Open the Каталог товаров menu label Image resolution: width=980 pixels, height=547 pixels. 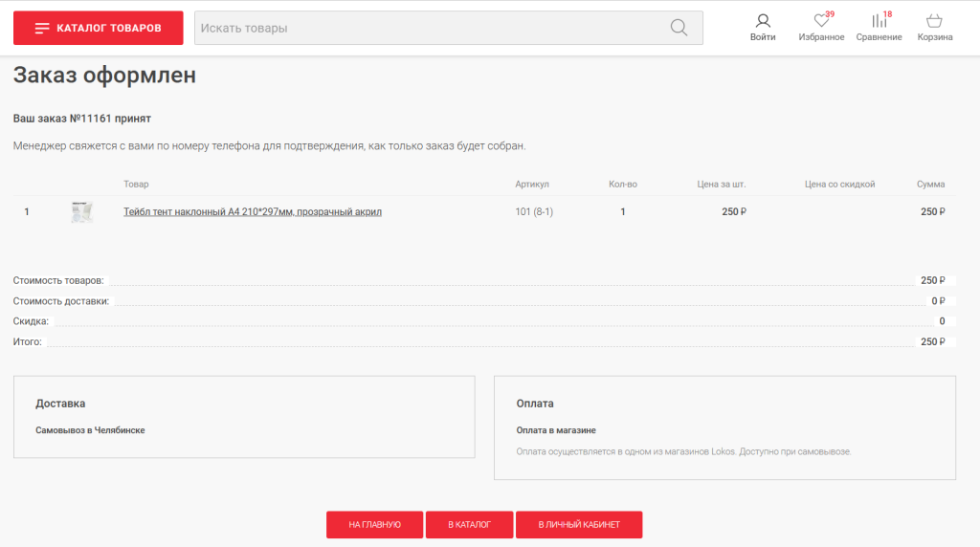pyautogui.click(x=109, y=29)
